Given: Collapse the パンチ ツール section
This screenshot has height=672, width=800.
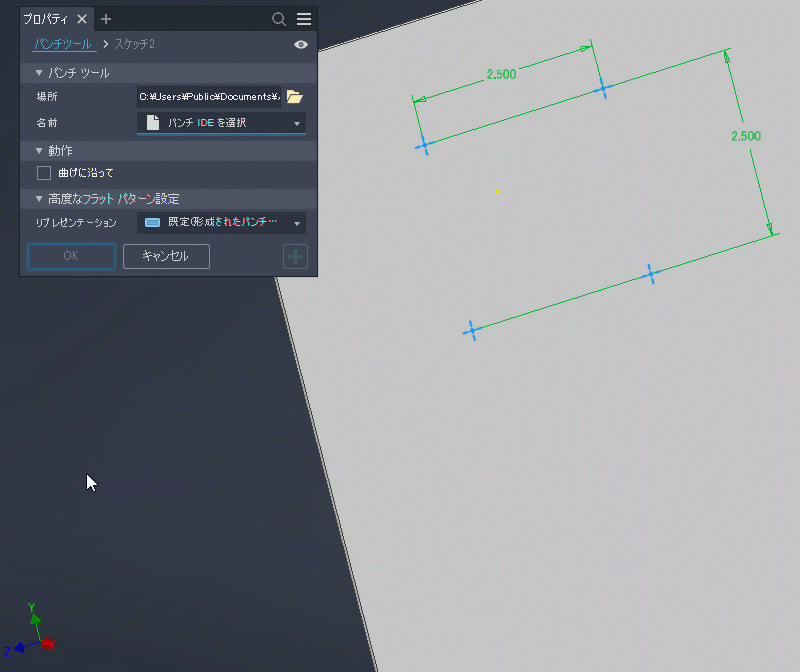Looking at the screenshot, I should click(x=39, y=73).
